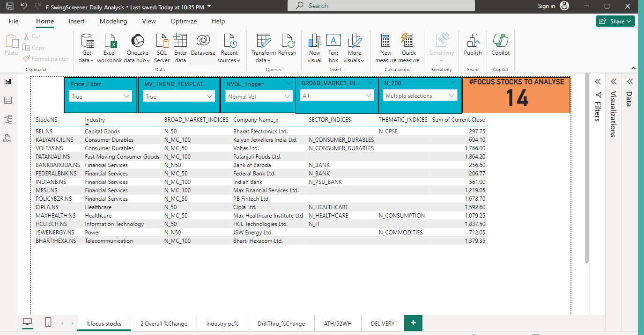Viewport: 644px width, 335px height.
Task: Open Recent sources list
Action: point(229,49)
